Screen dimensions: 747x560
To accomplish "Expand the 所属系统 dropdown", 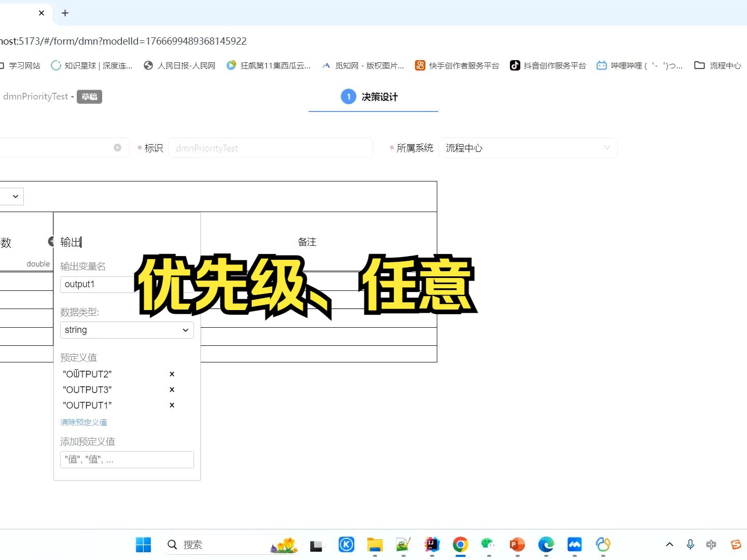I will (x=528, y=148).
